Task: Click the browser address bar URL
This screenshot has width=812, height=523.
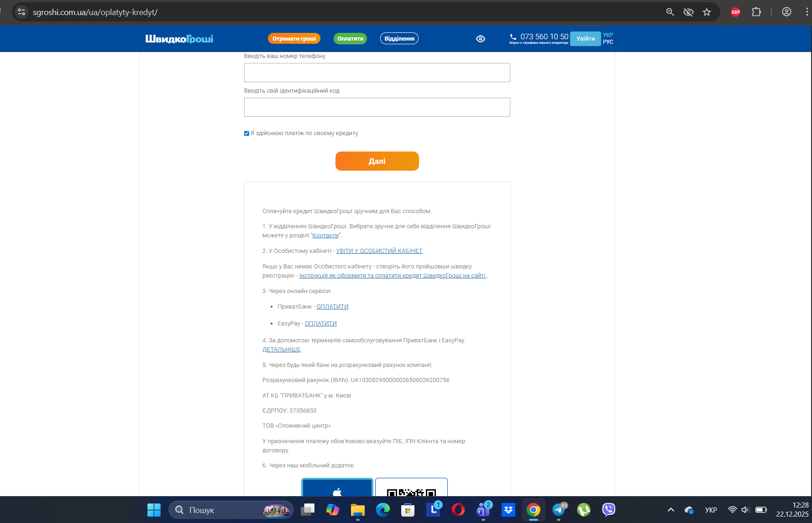Action: tap(95, 12)
